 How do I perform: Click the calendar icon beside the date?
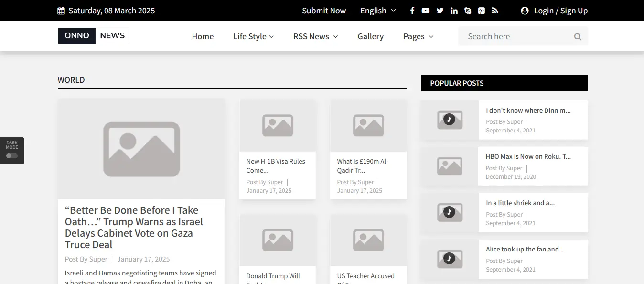[x=61, y=11]
